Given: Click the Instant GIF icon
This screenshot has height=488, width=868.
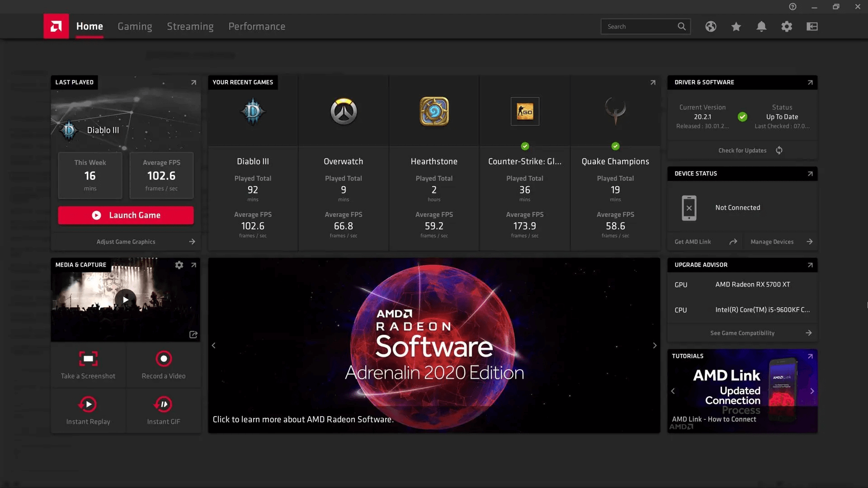Looking at the screenshot, I should tap(164, 404).
